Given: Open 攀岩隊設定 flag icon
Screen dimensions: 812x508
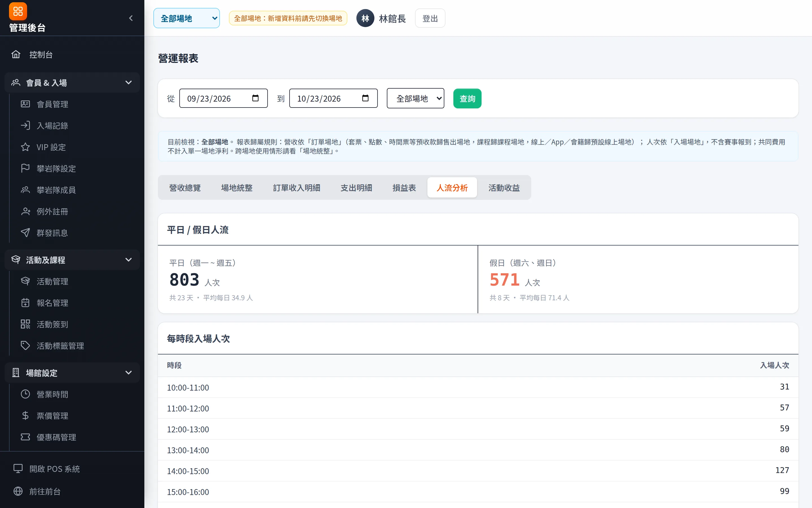Looking at the screenshot, I should (x=25, y=168).
